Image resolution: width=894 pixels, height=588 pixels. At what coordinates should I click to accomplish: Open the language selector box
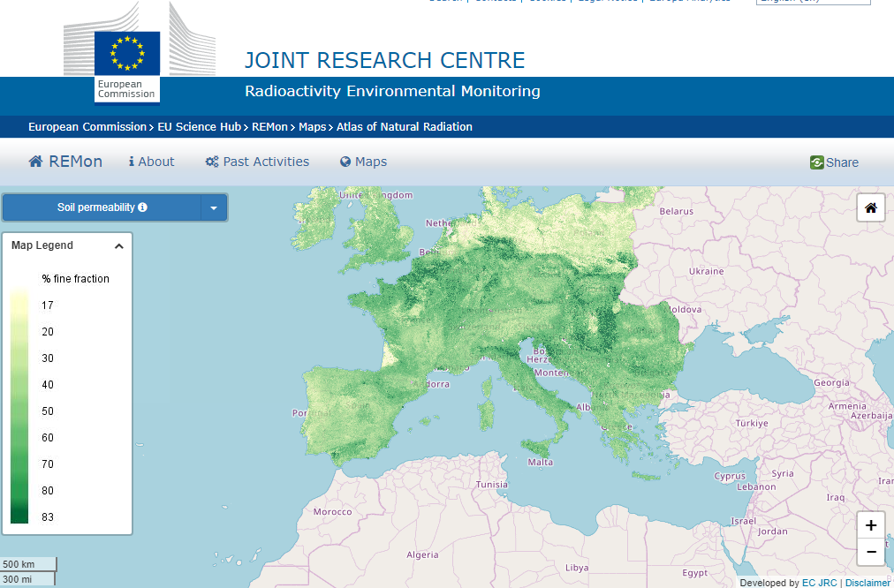pos(813,2)
